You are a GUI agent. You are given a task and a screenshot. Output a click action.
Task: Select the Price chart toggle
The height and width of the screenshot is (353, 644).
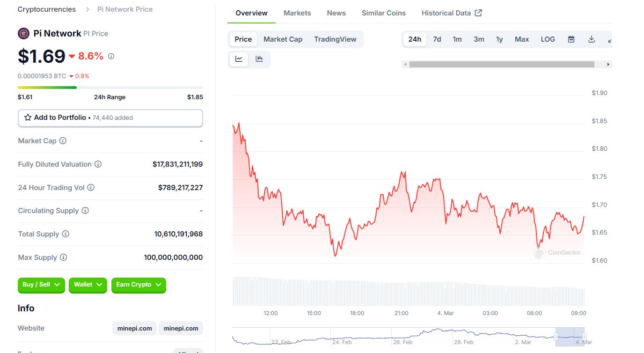243,39
